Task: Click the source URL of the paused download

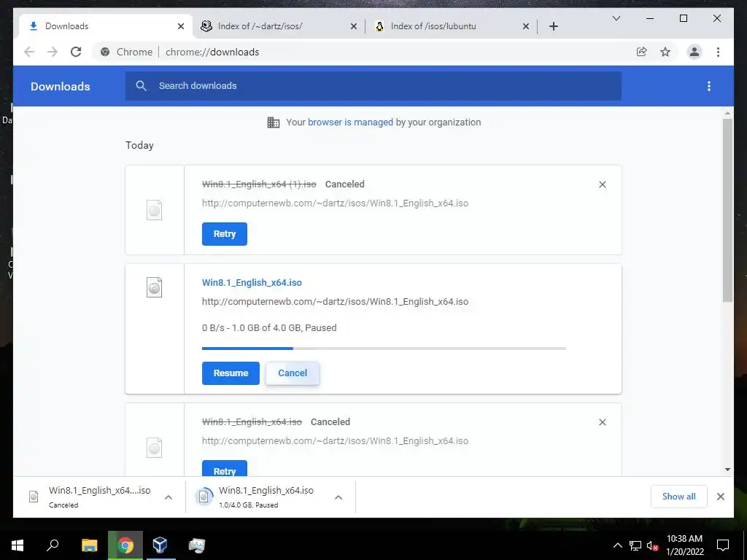Action: click(335, 302)
